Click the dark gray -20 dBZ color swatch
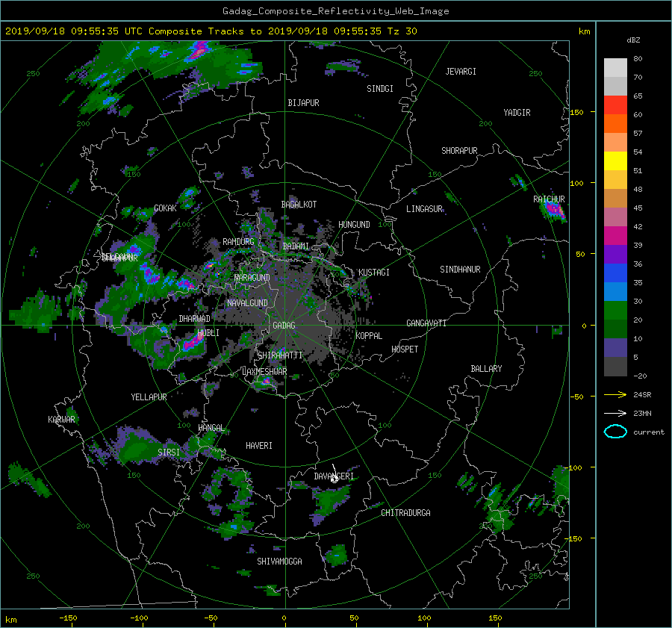 pyautogui.click(x=615, y=367)
